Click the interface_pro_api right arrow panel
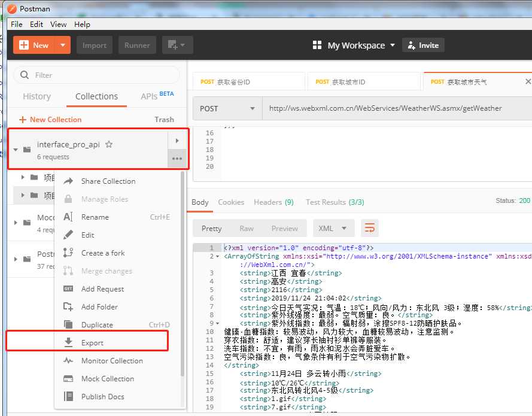This screenshot has width=532, height=416. [x=177, y=141]
